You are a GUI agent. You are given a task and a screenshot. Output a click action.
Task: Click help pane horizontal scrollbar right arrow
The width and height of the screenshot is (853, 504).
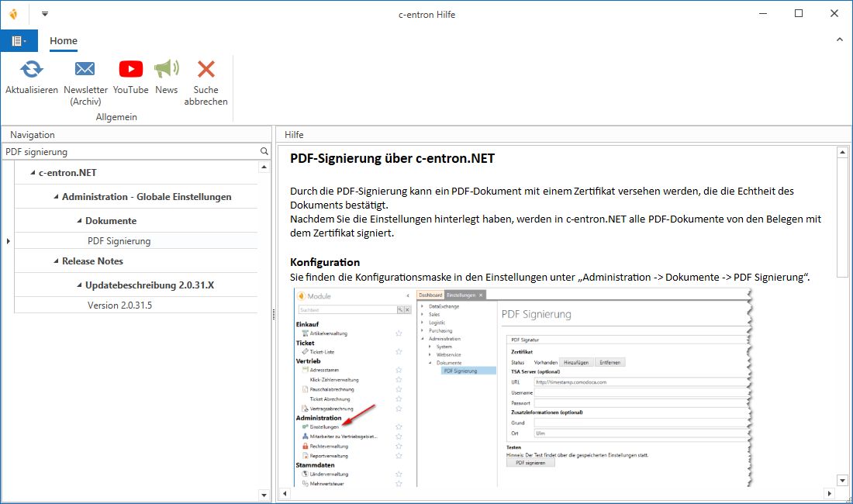coord(831,494)
